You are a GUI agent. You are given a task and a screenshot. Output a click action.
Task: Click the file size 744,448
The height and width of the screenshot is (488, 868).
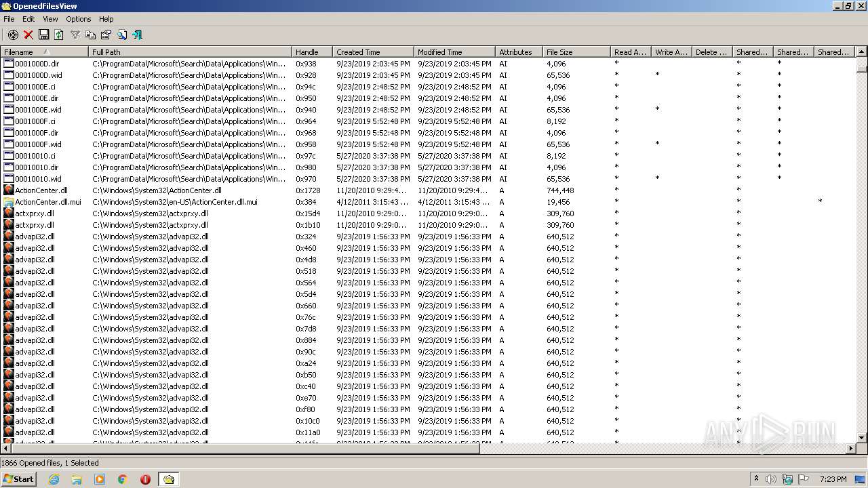point(560,190)
